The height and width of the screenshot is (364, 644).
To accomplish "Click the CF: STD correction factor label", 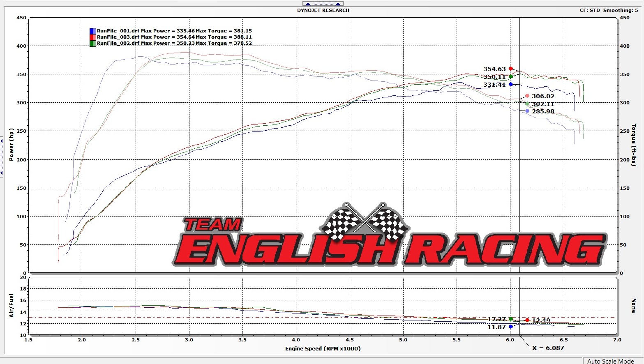I will [x=590, y=10].
